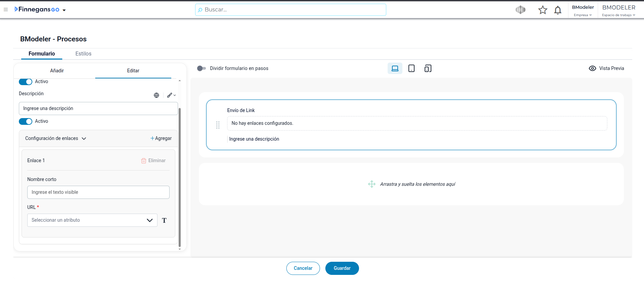Screen dimensions: 644x288
Task: Open the BModeler Empresa dropdown
Action: [x=583, y=10]
